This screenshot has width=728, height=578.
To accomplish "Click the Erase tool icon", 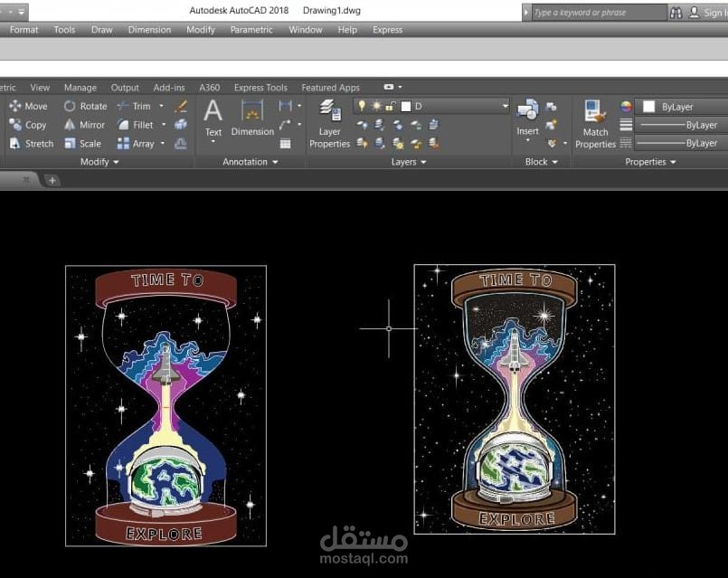I will (181, 107).
